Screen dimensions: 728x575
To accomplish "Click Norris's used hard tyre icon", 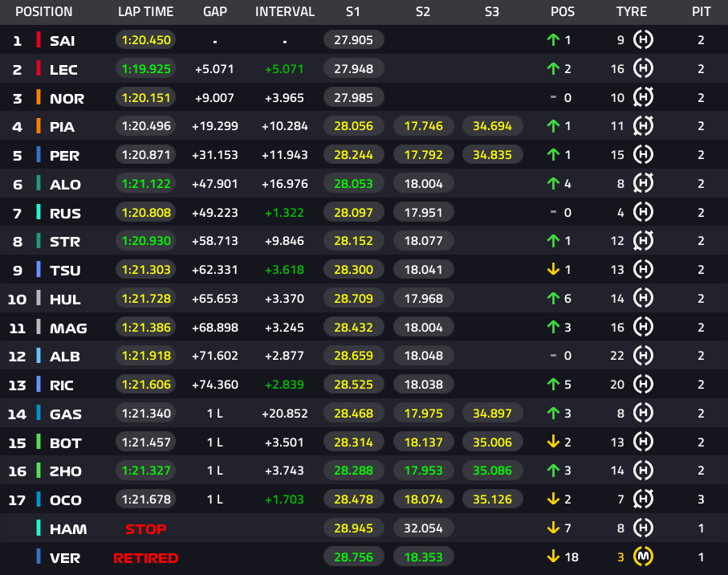I will pyautogui.click(x=643, y=97).
